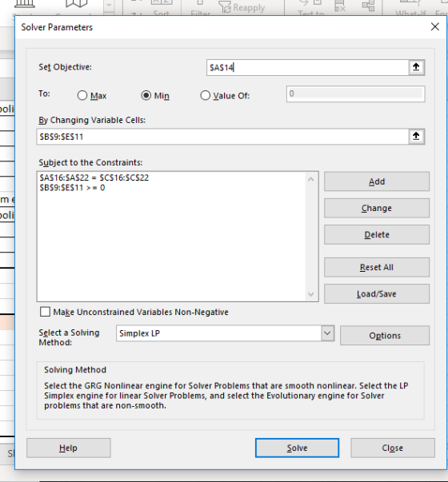Click the Set Objective input field
The height and width of the screenshot is (482, 448).
[308, 67]
